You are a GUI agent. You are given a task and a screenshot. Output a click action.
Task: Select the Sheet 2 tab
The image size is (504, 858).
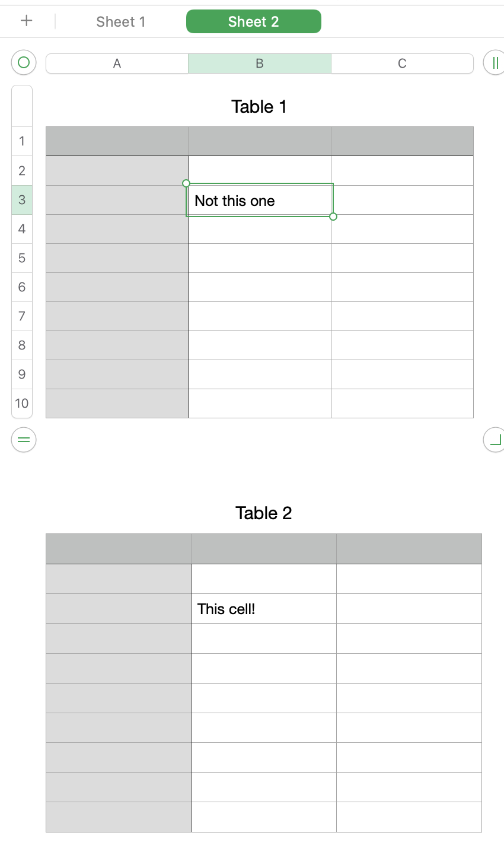pyautogui.click(x=253, y=22)
